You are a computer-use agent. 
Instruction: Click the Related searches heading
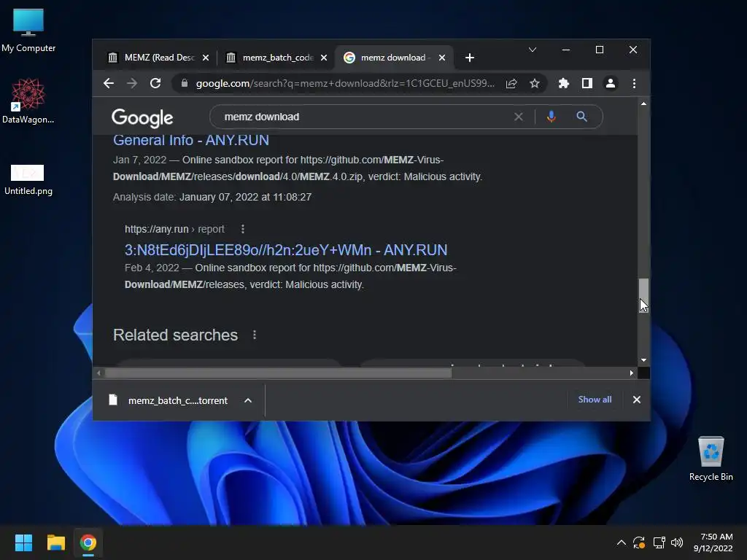pos(175,335)
